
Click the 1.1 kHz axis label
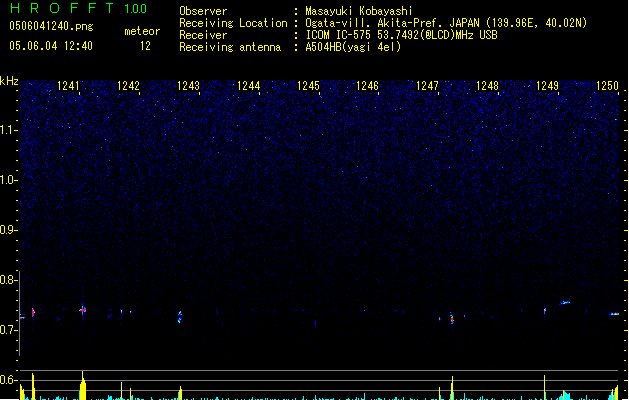click(8, 130)
